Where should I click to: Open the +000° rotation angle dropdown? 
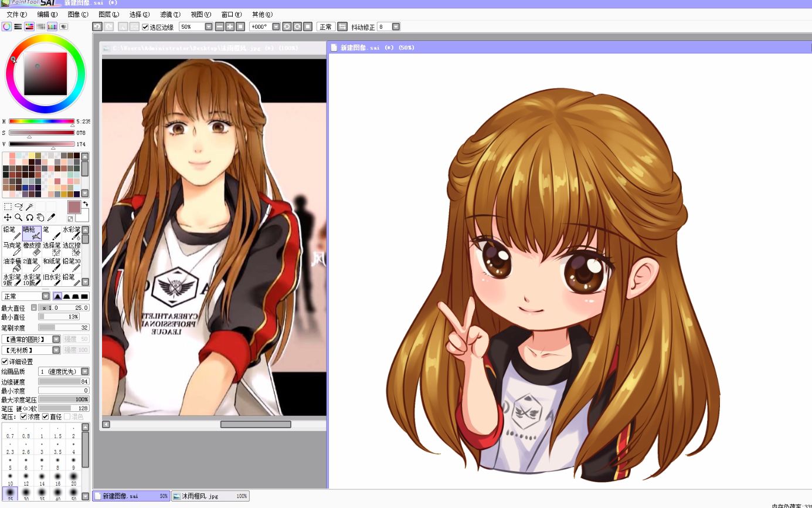coord(276,26)
